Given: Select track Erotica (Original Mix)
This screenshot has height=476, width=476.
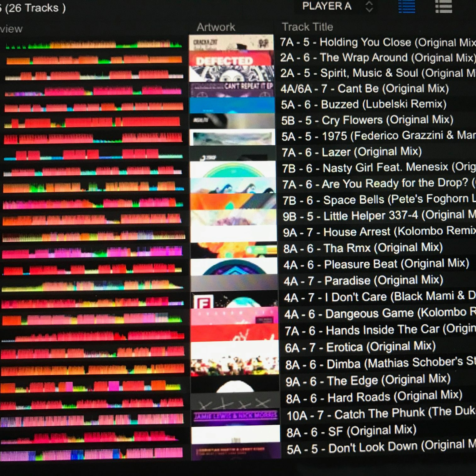Looking at the screenshot, I should pos(360,347).
